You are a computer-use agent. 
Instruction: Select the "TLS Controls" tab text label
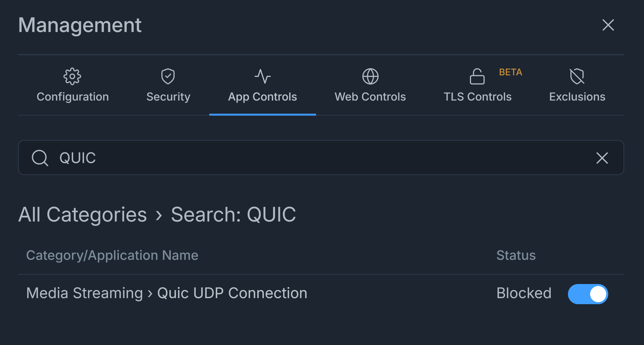478,97
